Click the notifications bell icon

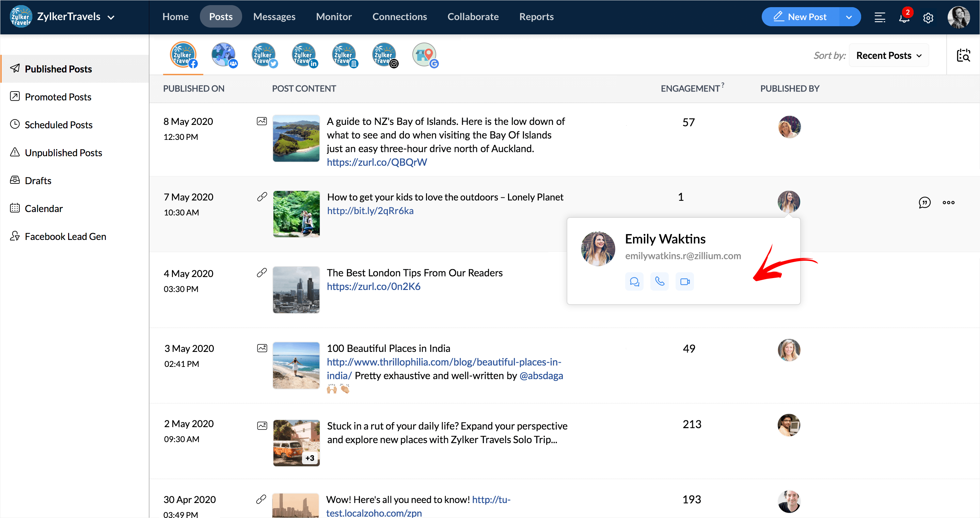click(904, 17)
